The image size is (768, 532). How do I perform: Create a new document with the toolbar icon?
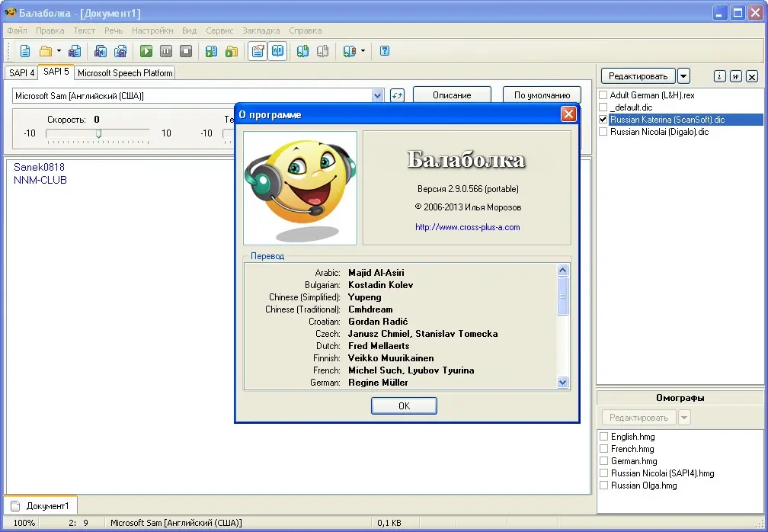click(25, 51)
